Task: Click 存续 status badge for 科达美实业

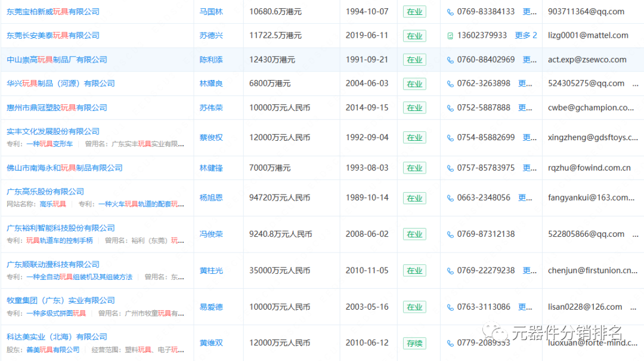Action: coord(414,343)
